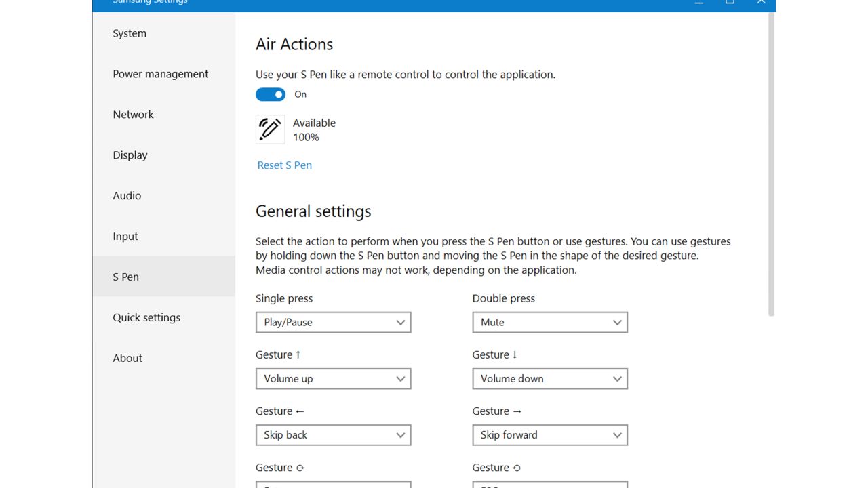The width and height of the screenshot is (868, 488).
Task: Open the System settings section
Action: tap(163, 33)
